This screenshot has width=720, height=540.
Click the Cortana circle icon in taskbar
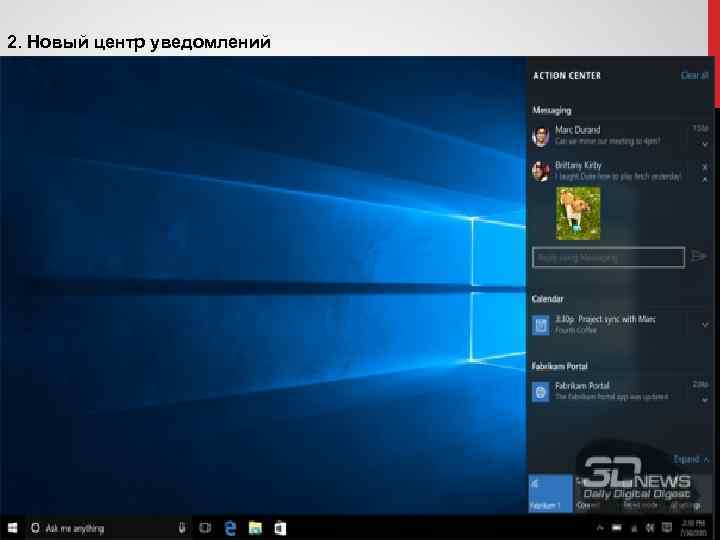(35, 528)
